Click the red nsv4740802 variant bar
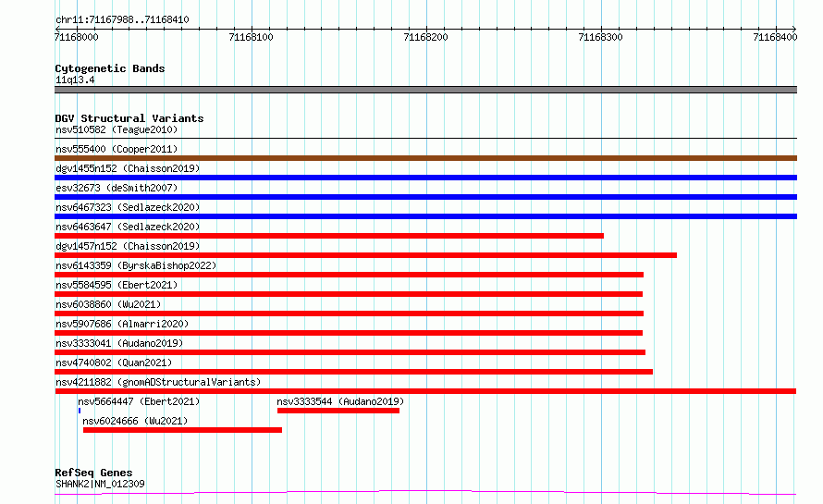Viewport: 823px width, 504px height. [354, 372]
